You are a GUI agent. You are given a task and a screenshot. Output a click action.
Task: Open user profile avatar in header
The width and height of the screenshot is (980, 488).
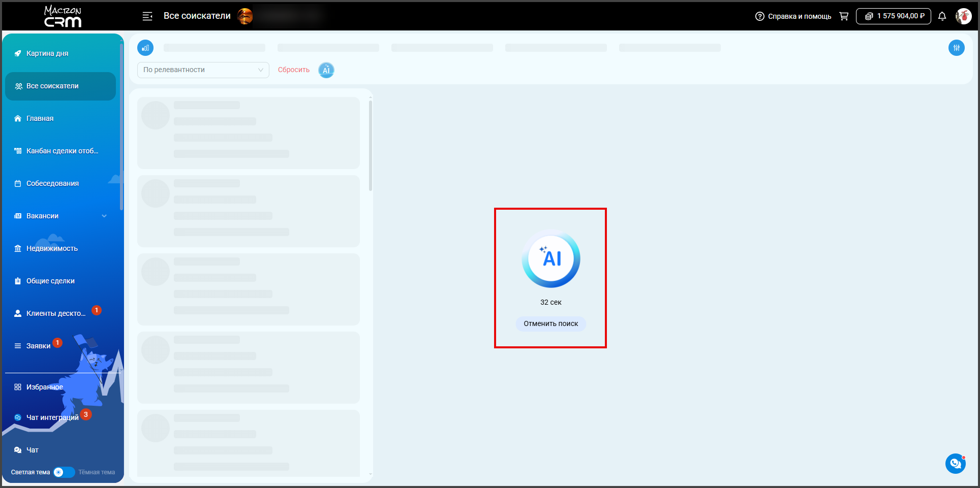[963, 16]
